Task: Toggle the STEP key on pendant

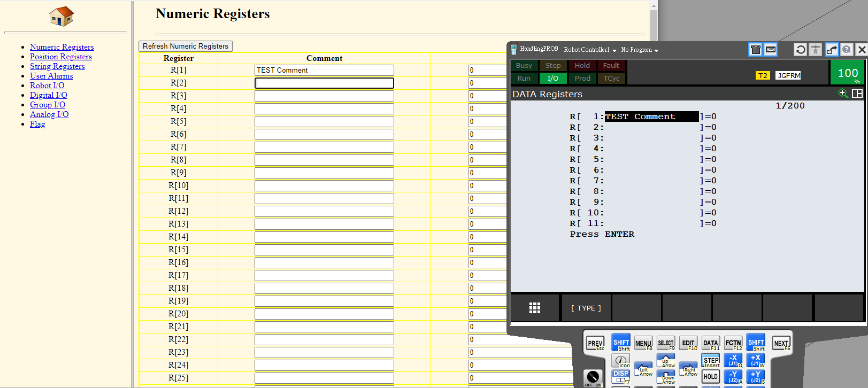Action: 711,361
